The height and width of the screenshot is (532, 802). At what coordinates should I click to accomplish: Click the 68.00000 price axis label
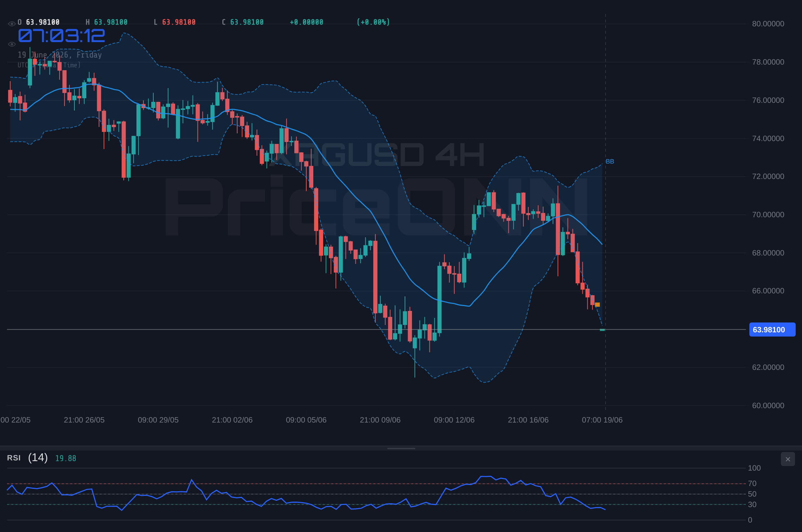click(768, 253)
